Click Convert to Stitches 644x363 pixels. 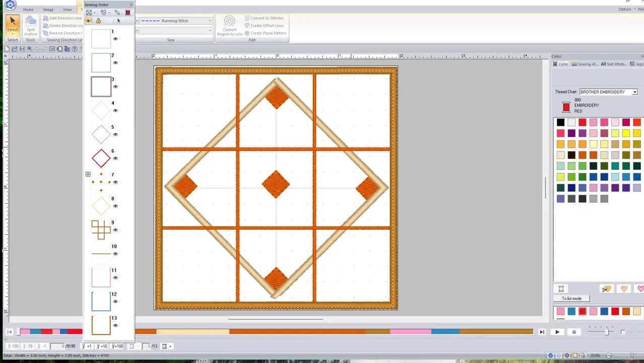[x=264, y=18]
